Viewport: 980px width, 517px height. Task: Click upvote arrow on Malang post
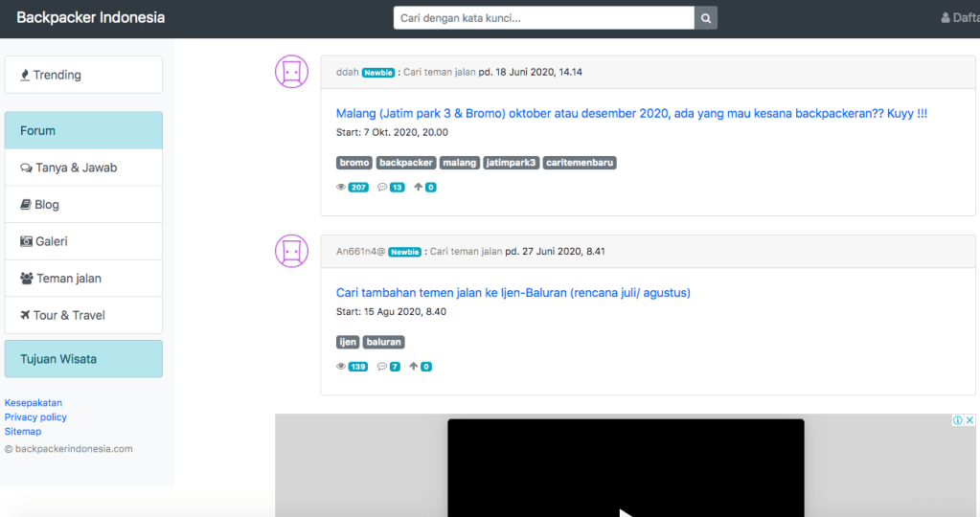click(x=419, y=188)
